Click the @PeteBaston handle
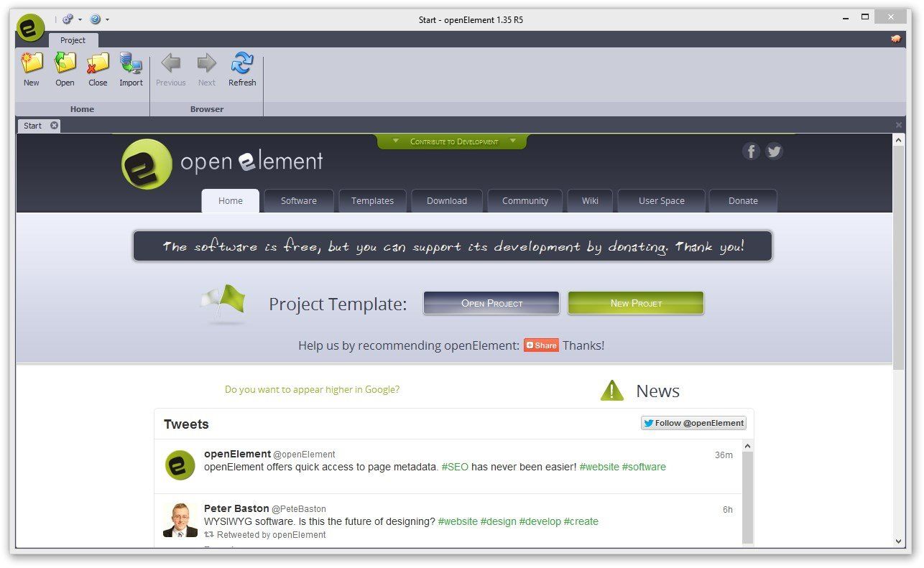This screenshot has width=924, height=568. (x=299, y=509)
